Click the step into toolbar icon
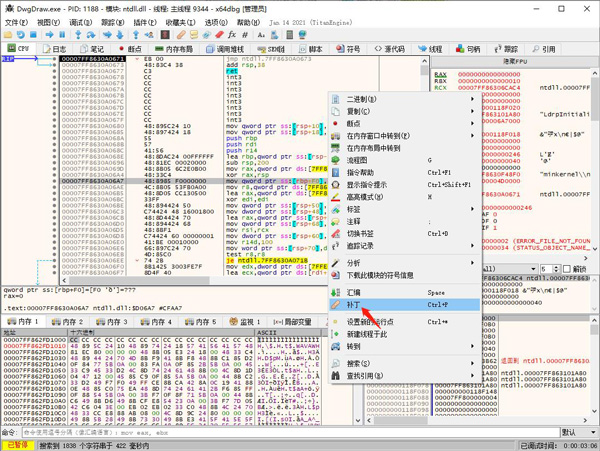The image size is (600, 451). (x=78, y=35)
